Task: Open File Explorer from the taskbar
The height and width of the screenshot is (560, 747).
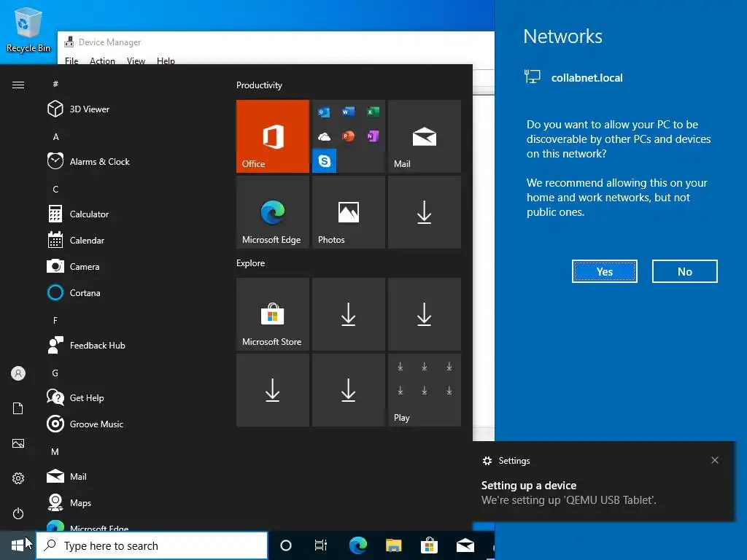Action: (x=393, y=545)
